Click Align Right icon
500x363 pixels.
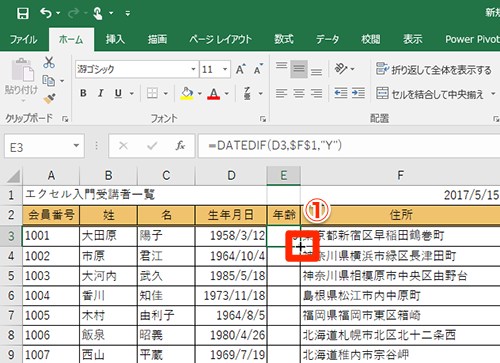click(x=316, y=93)
